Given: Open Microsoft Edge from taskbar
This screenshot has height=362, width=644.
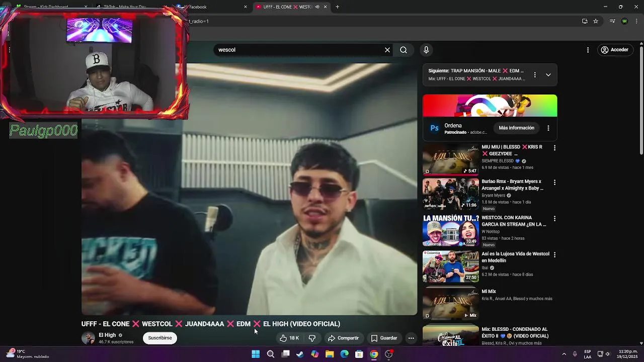Looking at the screenshot, I should click(344, 354).
